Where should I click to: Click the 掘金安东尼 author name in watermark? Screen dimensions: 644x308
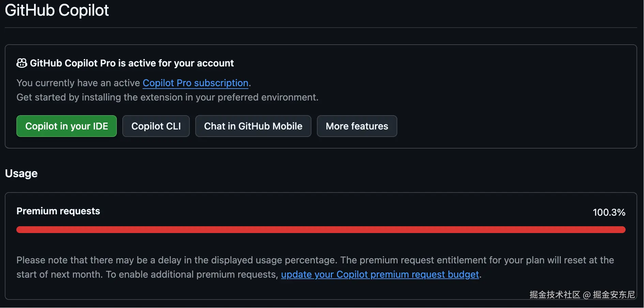pos(614,295)
